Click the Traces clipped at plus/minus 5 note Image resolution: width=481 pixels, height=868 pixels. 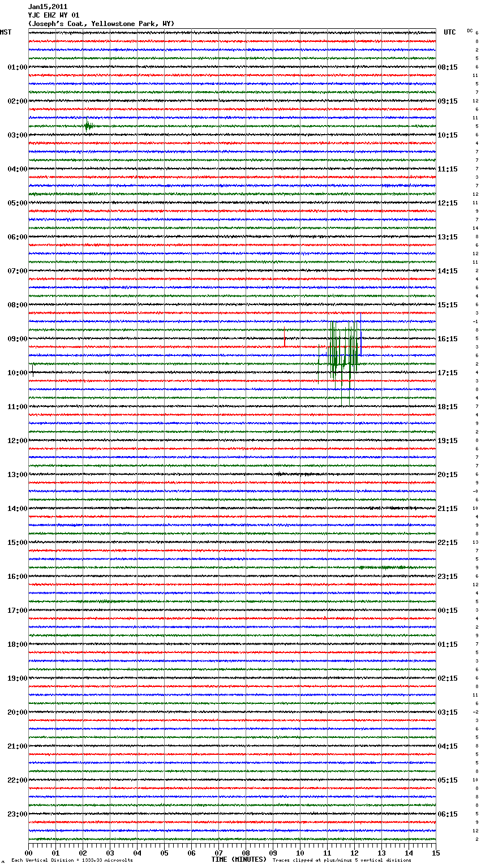(x=342, y=860)
